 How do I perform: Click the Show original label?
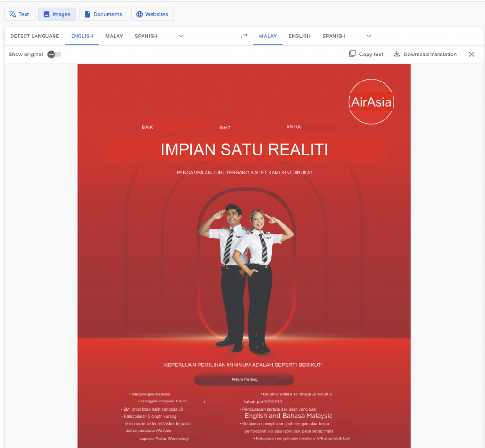(26, 54)
